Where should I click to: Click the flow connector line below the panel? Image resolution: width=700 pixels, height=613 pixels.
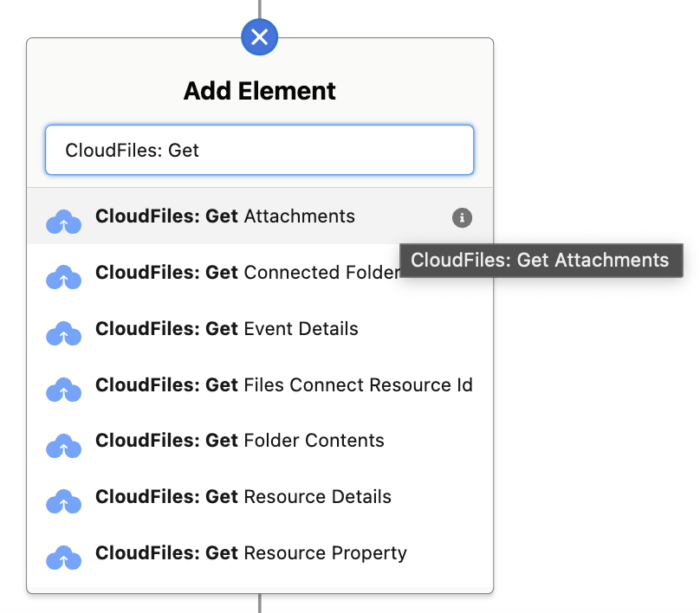(259, 603)
